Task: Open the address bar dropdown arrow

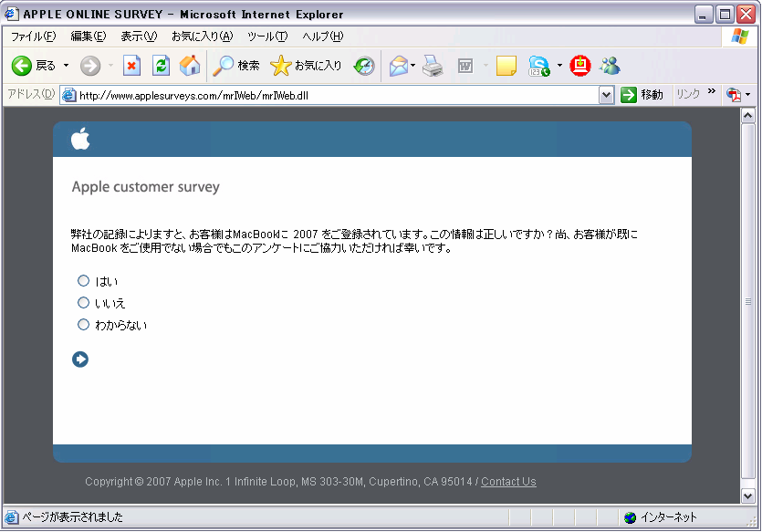Action: tap(606, 95)
